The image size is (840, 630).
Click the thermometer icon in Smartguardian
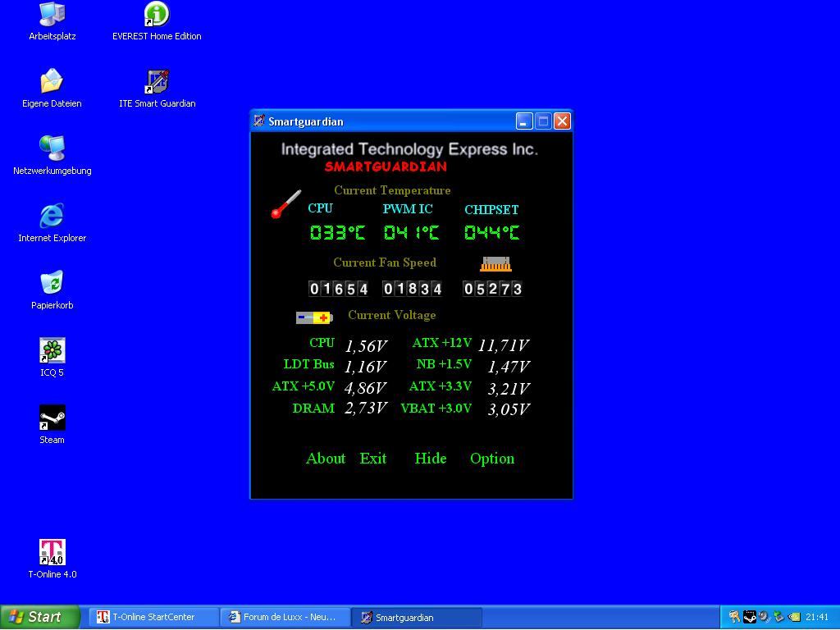point(286,204)
